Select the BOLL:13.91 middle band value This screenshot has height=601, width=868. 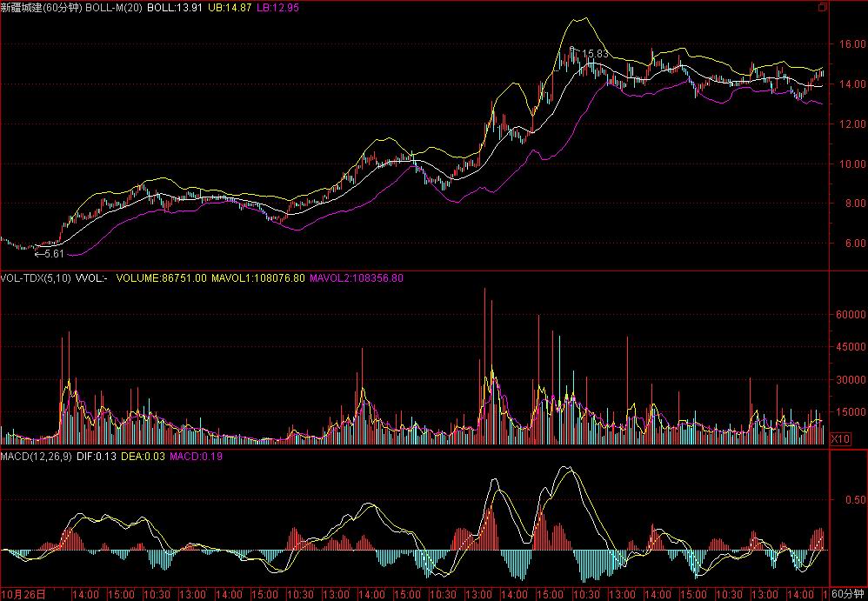pos(174,9)
